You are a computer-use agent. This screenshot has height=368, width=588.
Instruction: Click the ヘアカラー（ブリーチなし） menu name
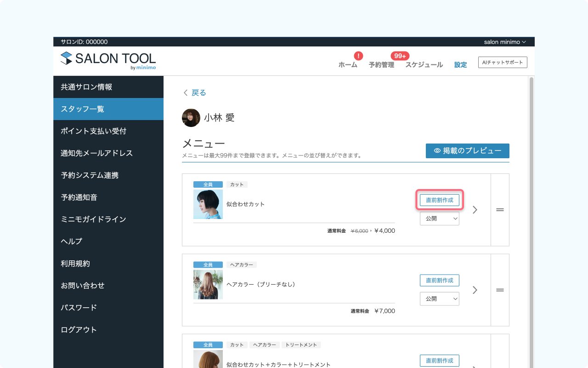click(261, 284)
